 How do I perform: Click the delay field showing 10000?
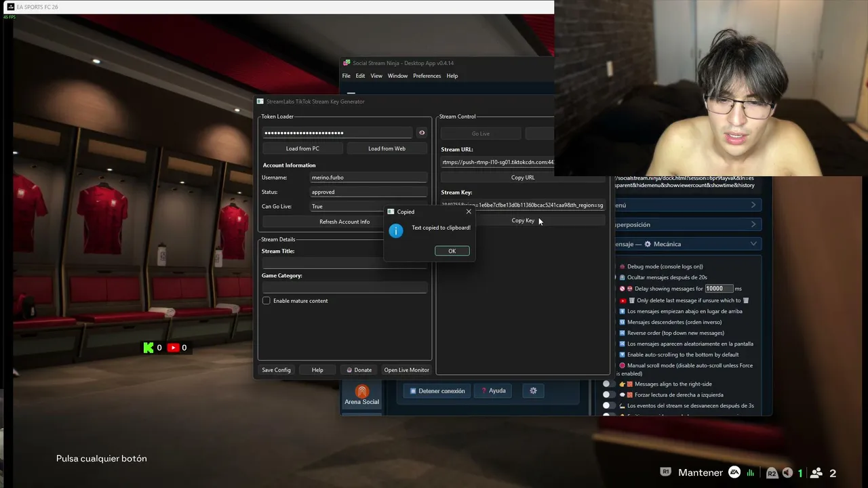point(719,289)
